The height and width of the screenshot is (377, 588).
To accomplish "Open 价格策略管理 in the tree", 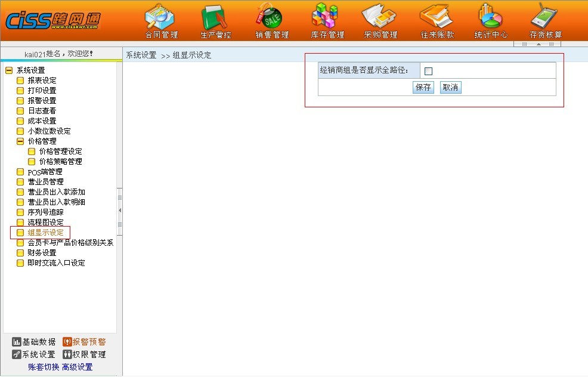I will point(60,162).
